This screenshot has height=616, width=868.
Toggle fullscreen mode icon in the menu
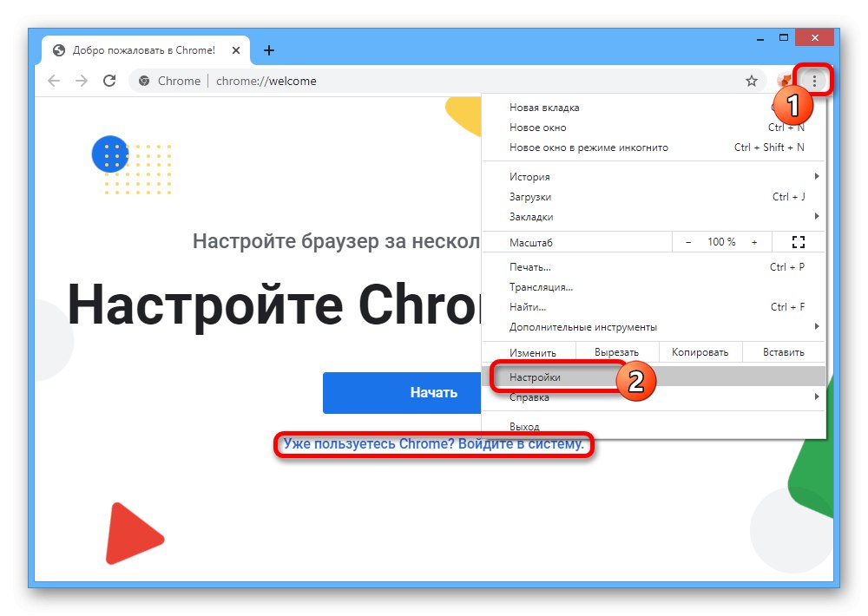pyautogui.click(x=798, y=242)
